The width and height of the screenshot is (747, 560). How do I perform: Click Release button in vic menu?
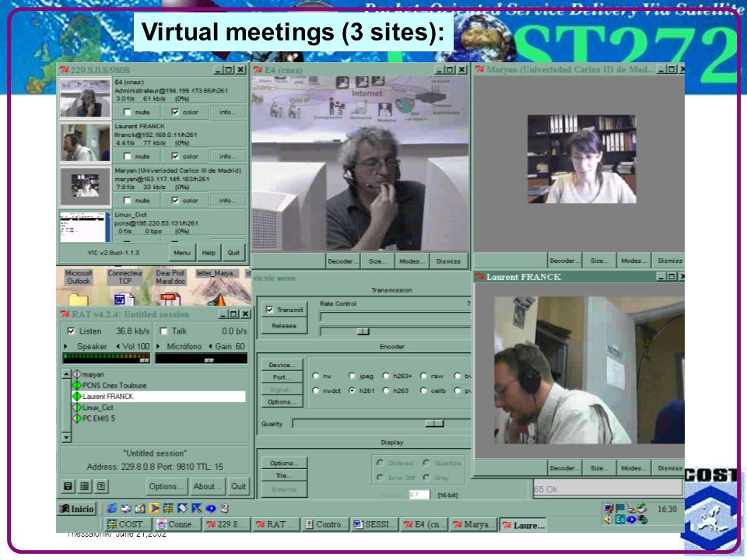pyautogui.click(x=284, y=326)
